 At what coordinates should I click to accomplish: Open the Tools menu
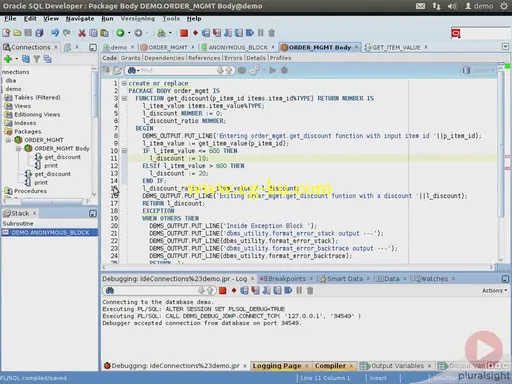[x=171, y=19]
